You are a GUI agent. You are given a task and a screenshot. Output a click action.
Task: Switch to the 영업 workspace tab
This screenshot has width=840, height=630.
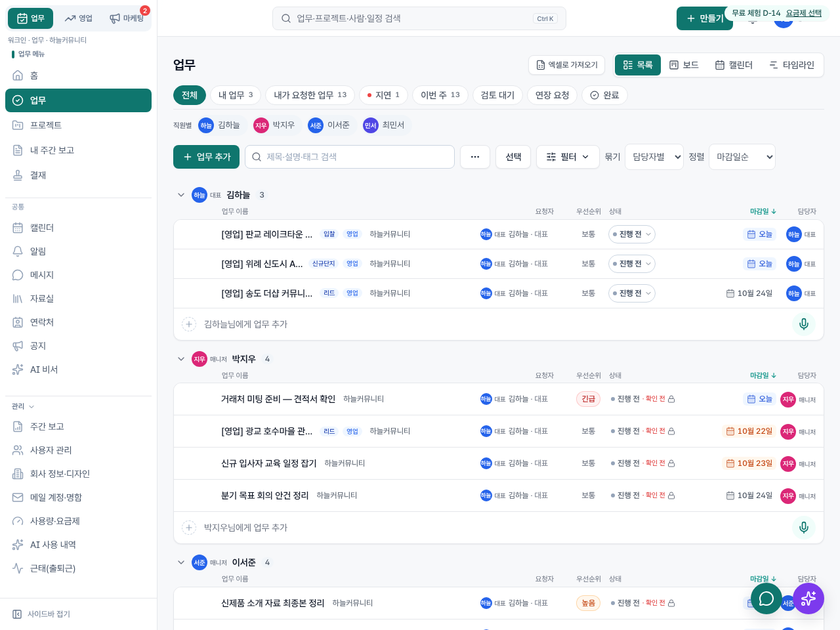[79, 18]
